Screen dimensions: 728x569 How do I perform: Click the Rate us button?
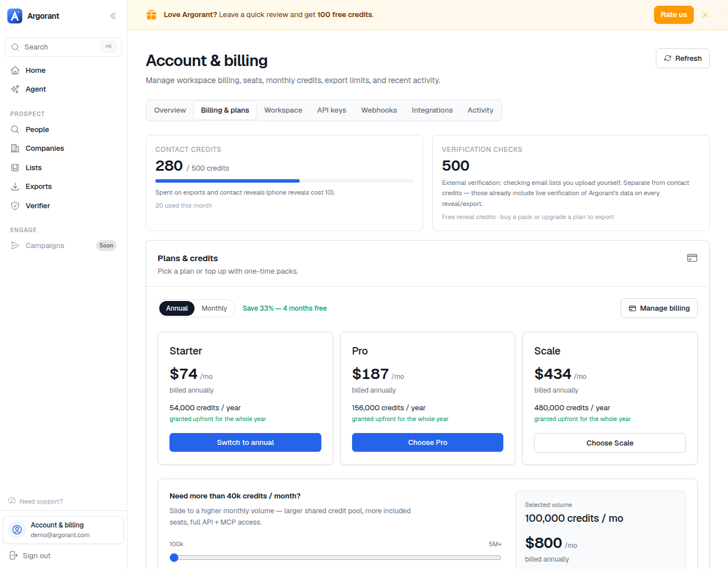coord(674,15)
